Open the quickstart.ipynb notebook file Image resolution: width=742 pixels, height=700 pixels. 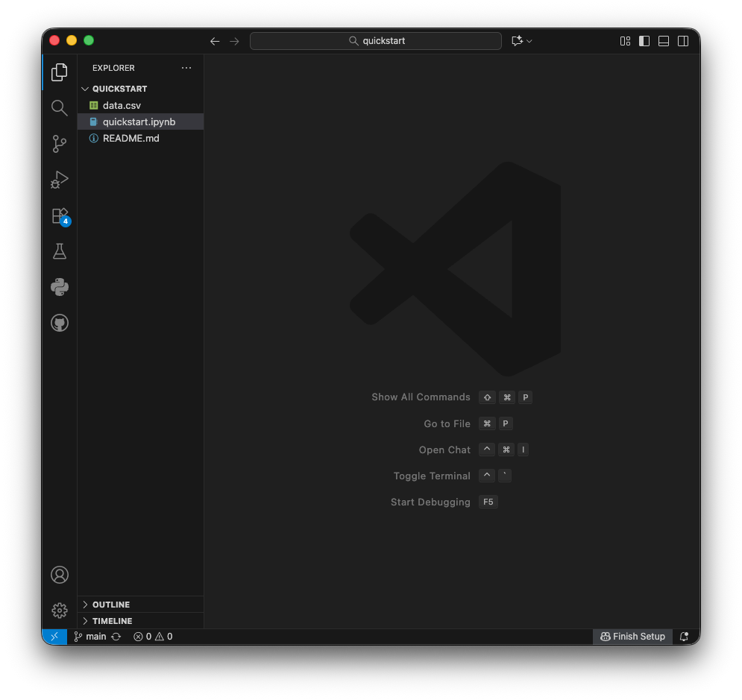138,121
